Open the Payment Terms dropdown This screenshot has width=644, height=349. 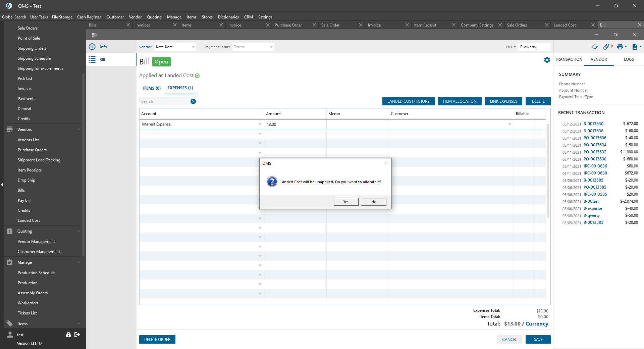tap(271, 47)
